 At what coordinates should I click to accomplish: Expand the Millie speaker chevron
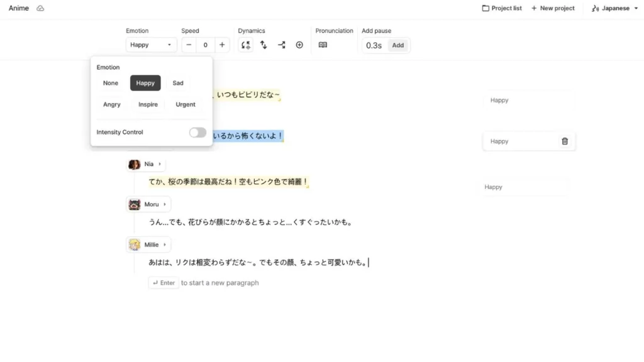tap(165, 244)
